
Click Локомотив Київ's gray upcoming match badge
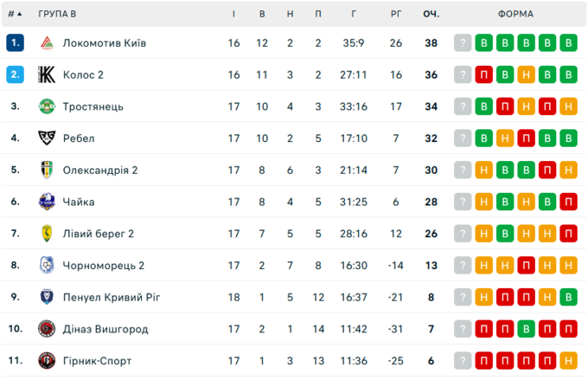click(x=463, y=42)
